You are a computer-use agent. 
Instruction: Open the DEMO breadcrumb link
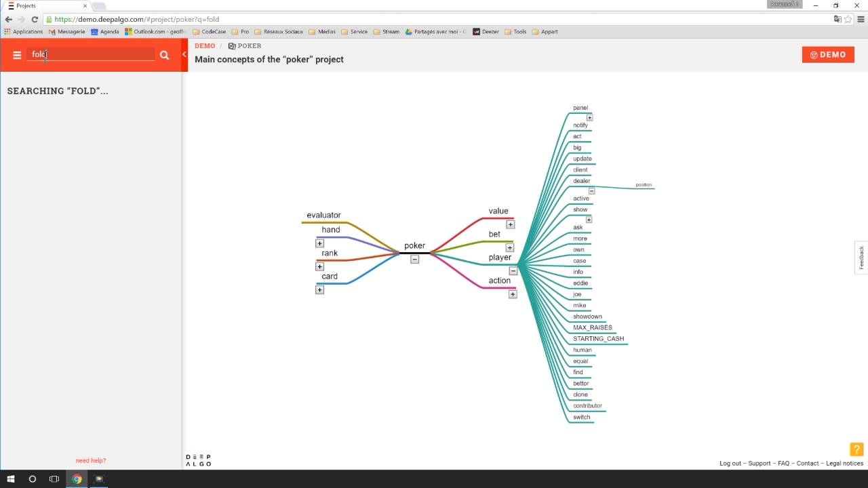coord(205,46)
